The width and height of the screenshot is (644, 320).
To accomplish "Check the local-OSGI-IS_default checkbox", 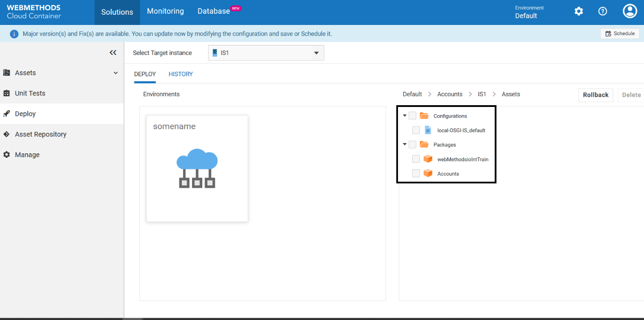I will [416, 130].
